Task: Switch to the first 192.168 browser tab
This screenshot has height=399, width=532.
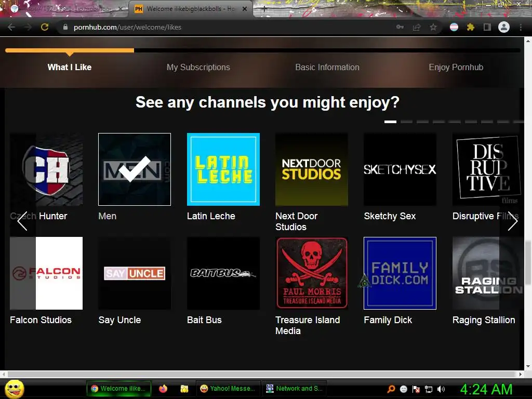Action: click(64, 9)
